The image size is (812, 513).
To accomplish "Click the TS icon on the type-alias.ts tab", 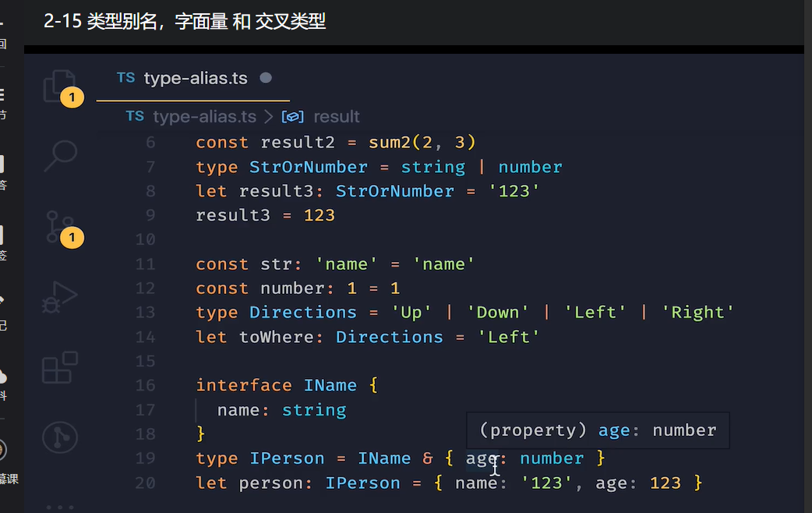I will [x=125, y=78].
